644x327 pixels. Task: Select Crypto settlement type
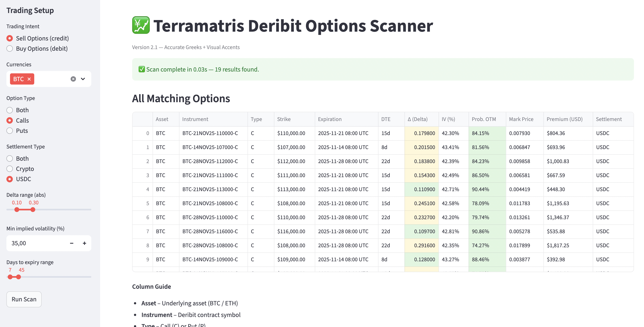pyautogui.click(x=10, y=169)
